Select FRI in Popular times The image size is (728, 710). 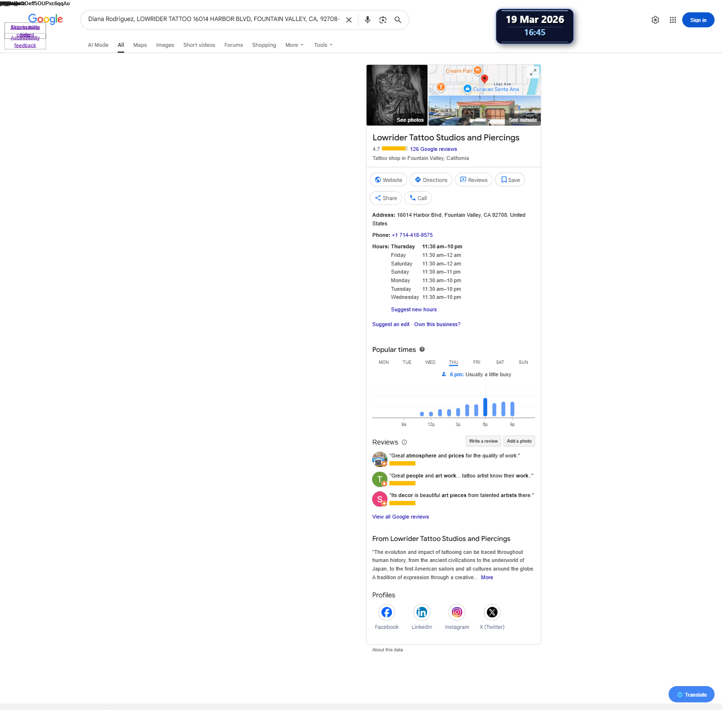coord(477,362)
